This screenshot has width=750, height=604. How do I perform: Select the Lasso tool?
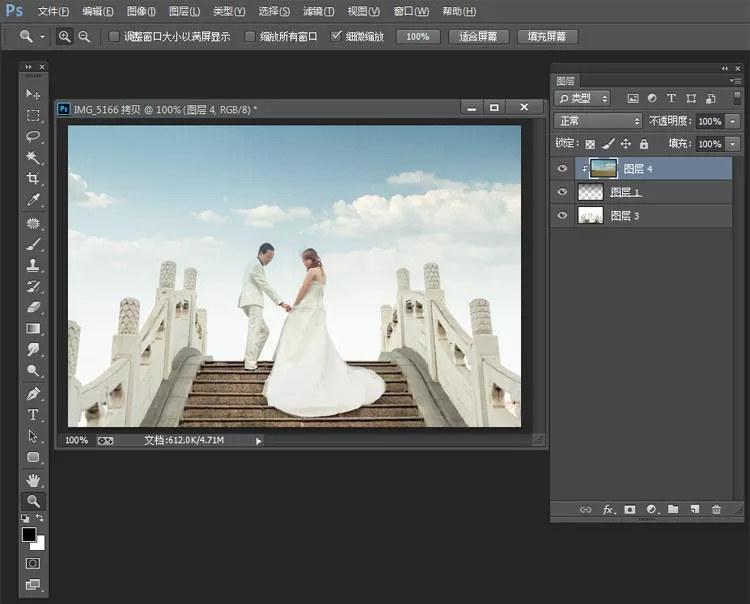tap(33, 136)
